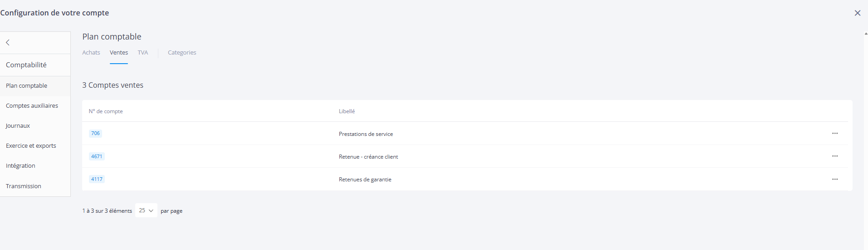
Task: Open the 25 per page dropdown
Action: (x=146, y=210)
